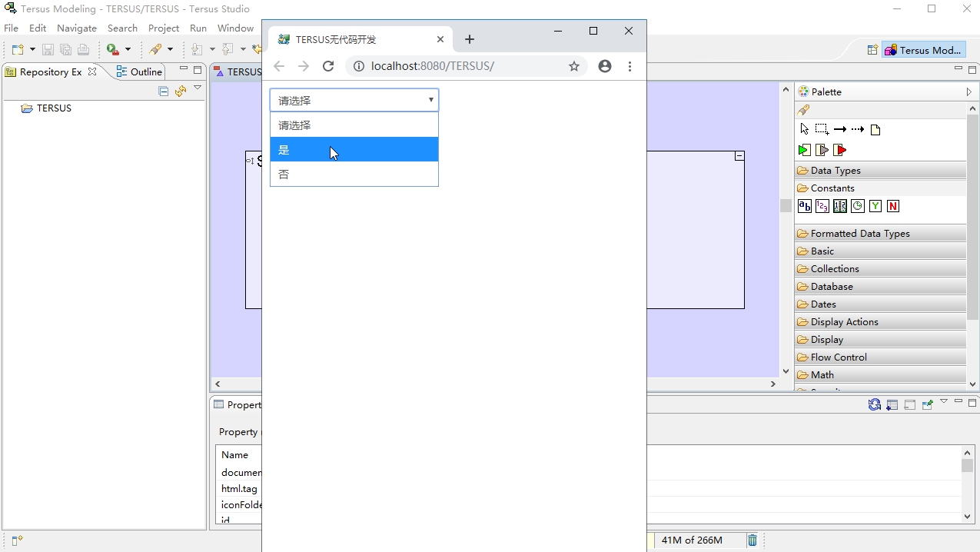Select the arrow selection tool in Palette
Viewport: 980px width, 552px height.
click(x=804, y=129)
